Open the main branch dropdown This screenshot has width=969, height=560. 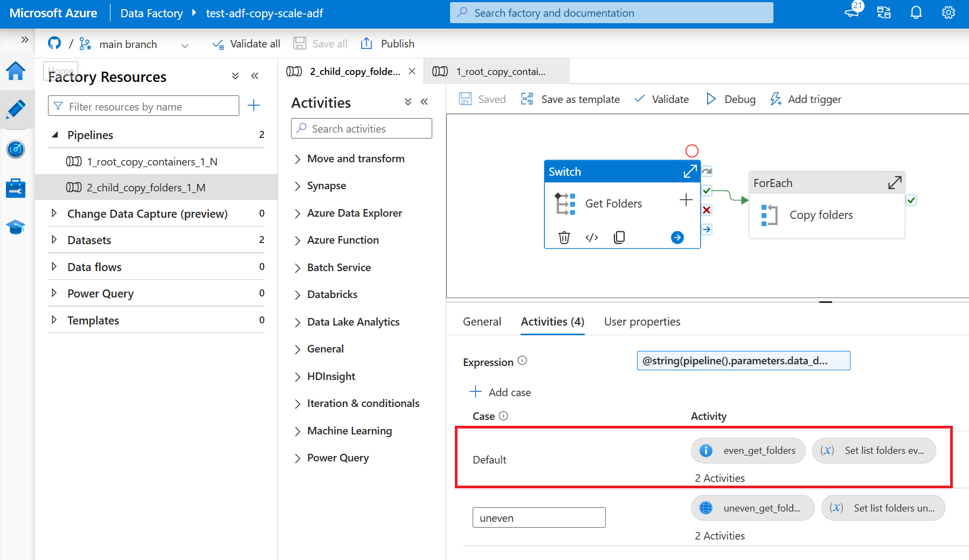coord(185,45)
